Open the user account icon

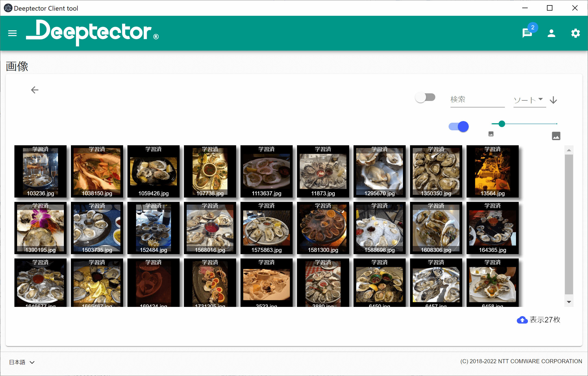(551, 33)
